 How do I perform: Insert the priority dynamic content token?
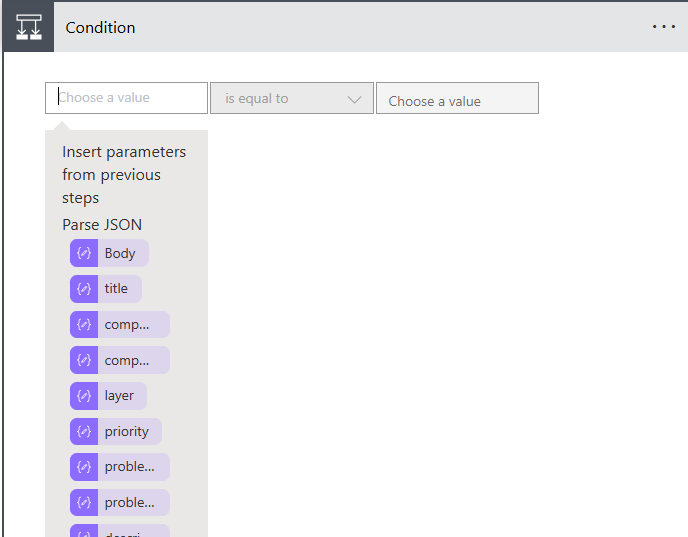tap(127, 432)
